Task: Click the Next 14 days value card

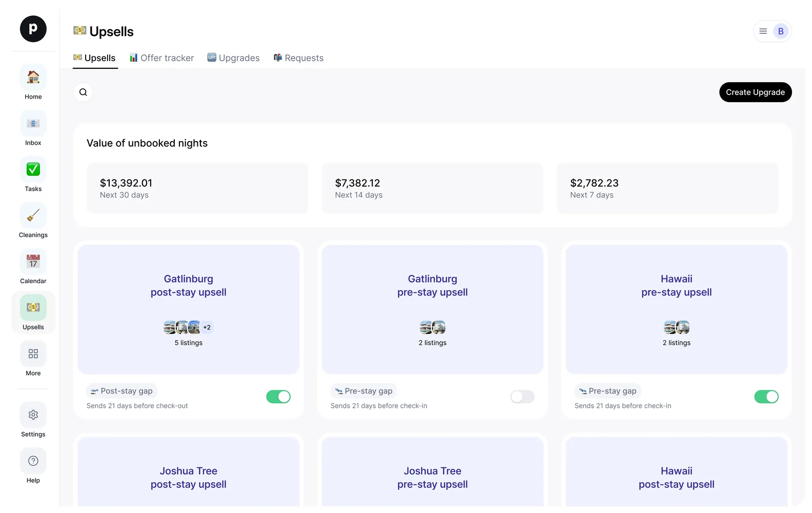Action: pyautogui.click(x=433, y=188)
